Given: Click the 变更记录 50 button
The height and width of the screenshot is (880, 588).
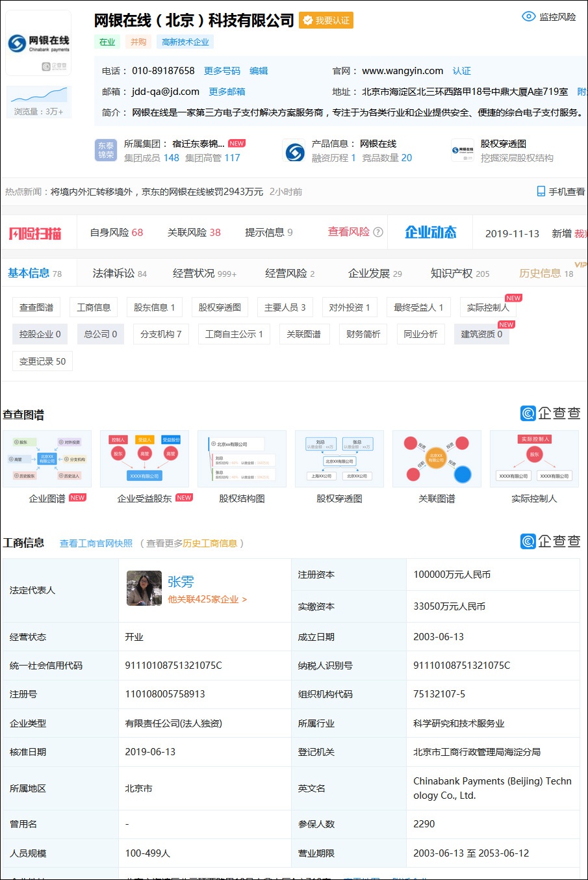Looking at the screenshot, I should (42, 361).
